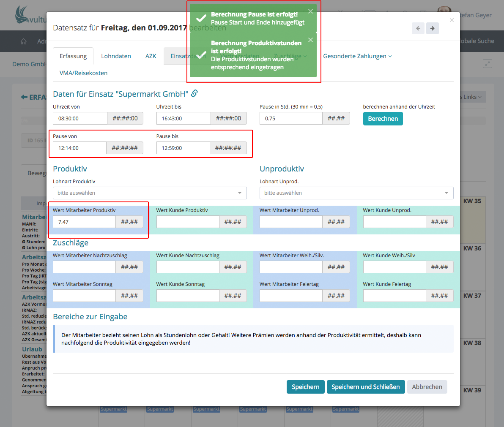Screen dimensions: 504x427
Task: Dismiss the Berechnung Pause notification
Action: pos(310,11)
